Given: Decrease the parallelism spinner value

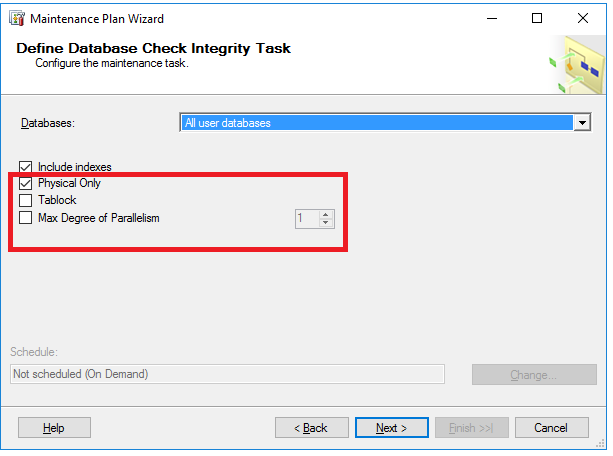Looking at the screenshot, I should 326,222.
